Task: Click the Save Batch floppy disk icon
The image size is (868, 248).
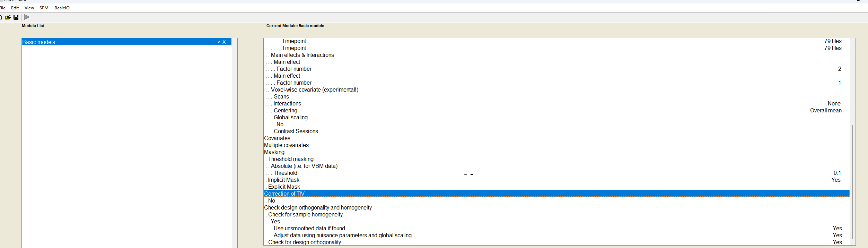Action: [16, 17]
